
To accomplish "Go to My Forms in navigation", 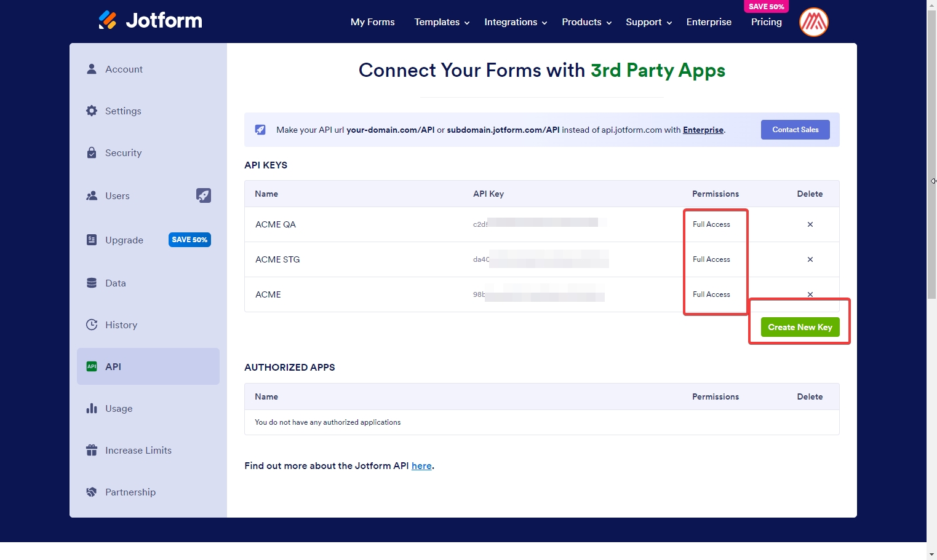I will click(x=372, y=22).
